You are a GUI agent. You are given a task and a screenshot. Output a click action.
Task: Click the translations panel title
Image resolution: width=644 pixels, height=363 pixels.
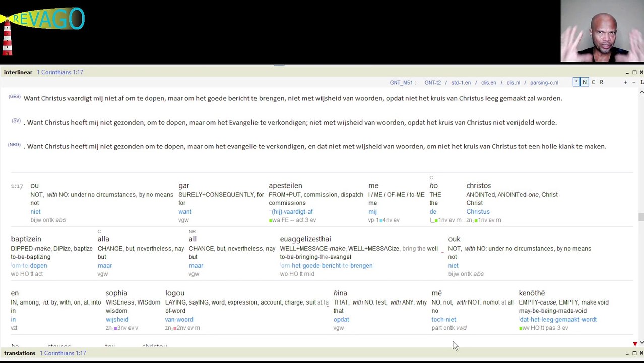pyautogui.click(x=20, y=353)
